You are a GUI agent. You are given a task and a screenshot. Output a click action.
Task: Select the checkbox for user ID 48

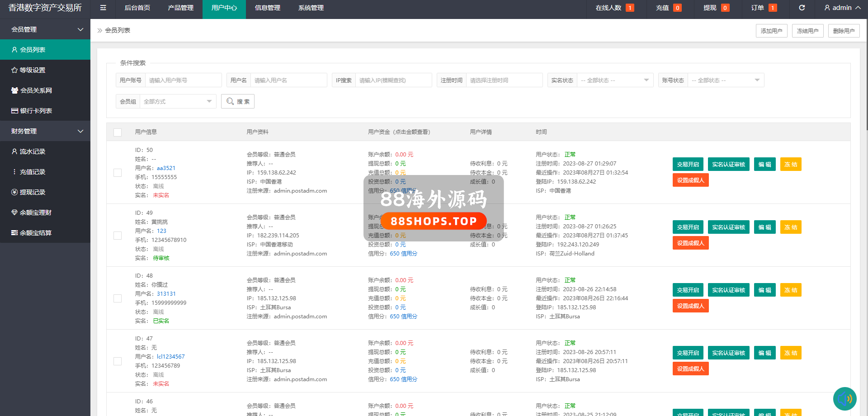tap(118, 298)
